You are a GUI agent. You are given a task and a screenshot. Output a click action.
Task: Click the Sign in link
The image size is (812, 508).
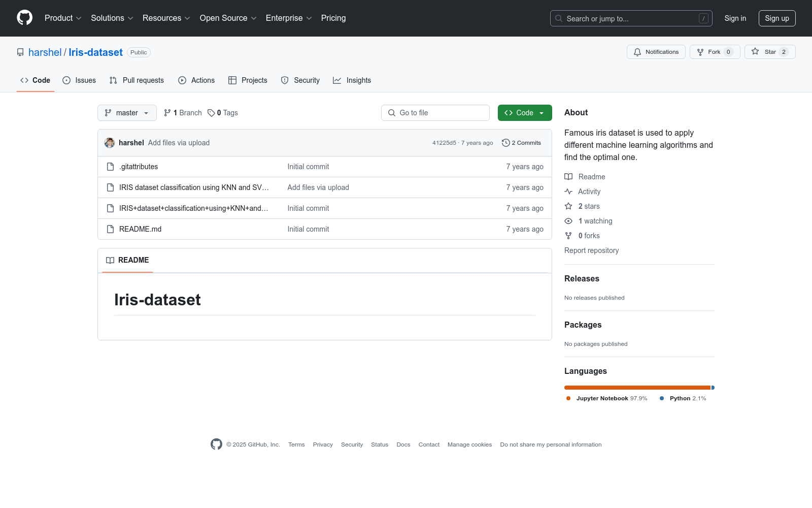[x=735, y=18]
